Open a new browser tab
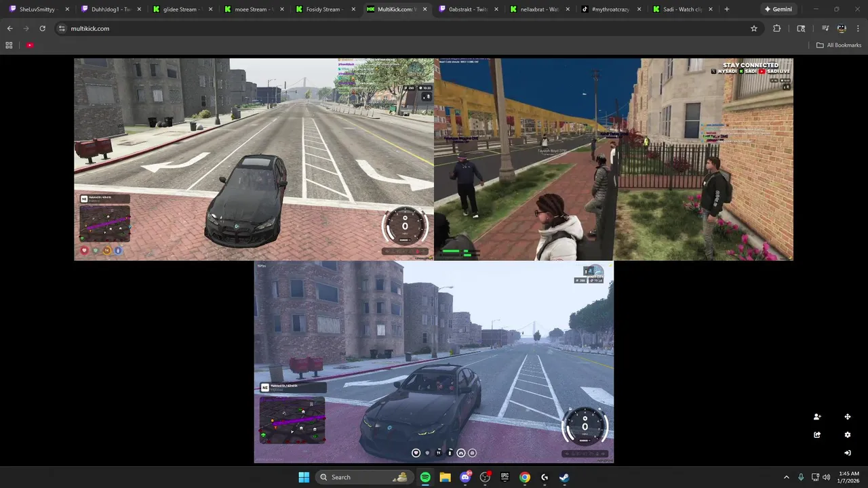This screenshot has width=868, height=488. click(726, 9)
